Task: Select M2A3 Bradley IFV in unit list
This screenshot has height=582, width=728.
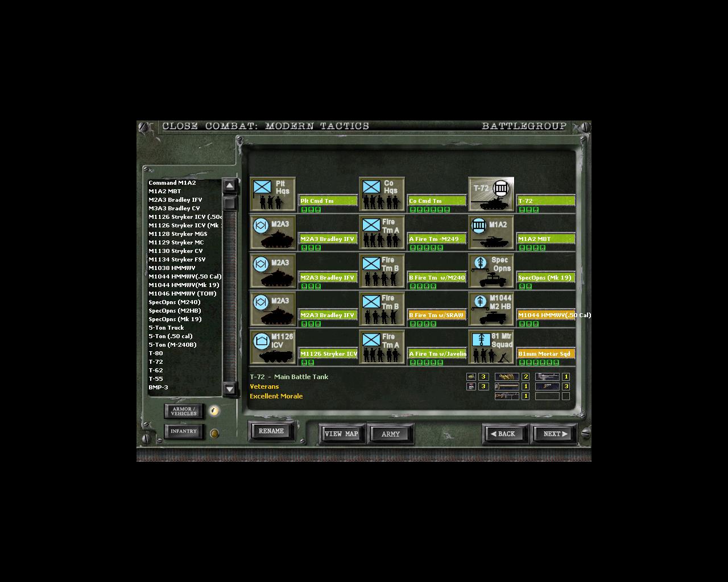Action: (175, 199)
